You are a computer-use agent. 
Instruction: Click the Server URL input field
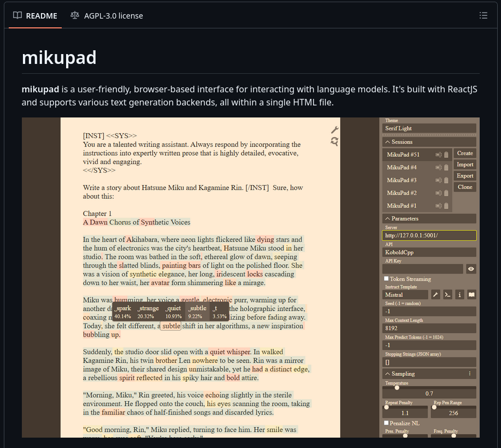[x=429, y=235]
